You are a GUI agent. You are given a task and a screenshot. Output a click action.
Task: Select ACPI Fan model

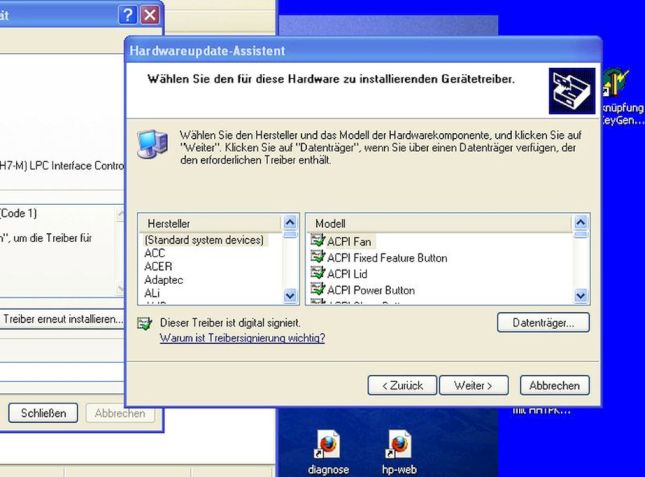click(x=349, y=241)
